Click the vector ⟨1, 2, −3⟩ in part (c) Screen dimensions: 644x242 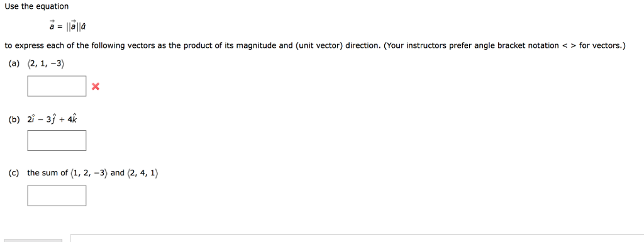point(89,173)
